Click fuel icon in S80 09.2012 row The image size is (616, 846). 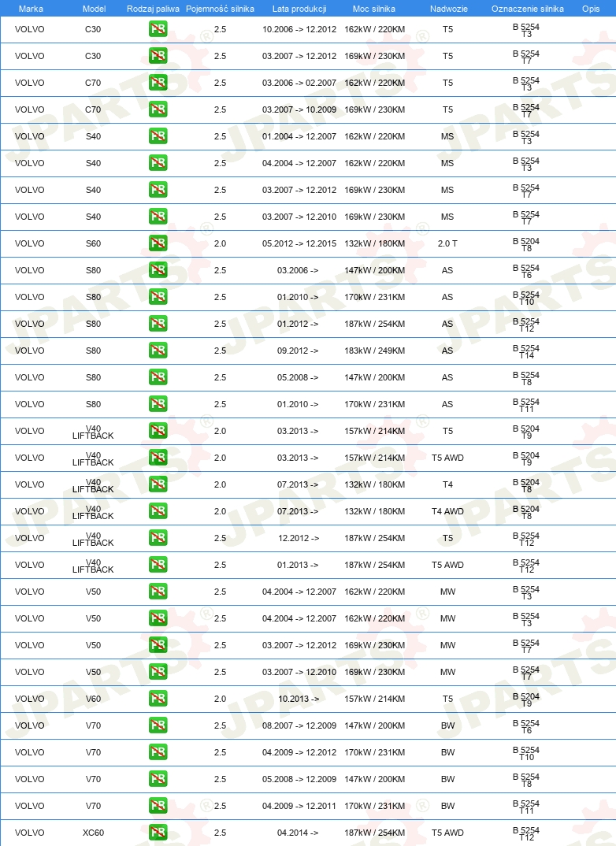pyautogui.click(x=158, y=351)
